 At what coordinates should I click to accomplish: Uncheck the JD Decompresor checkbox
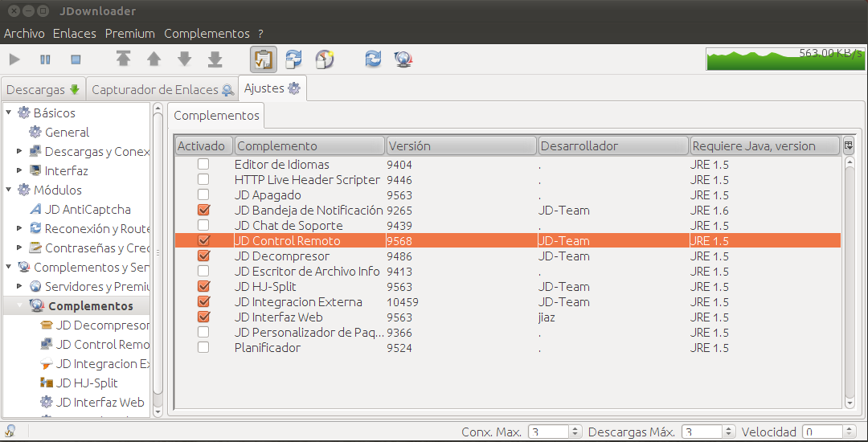[x=203, y=256]
